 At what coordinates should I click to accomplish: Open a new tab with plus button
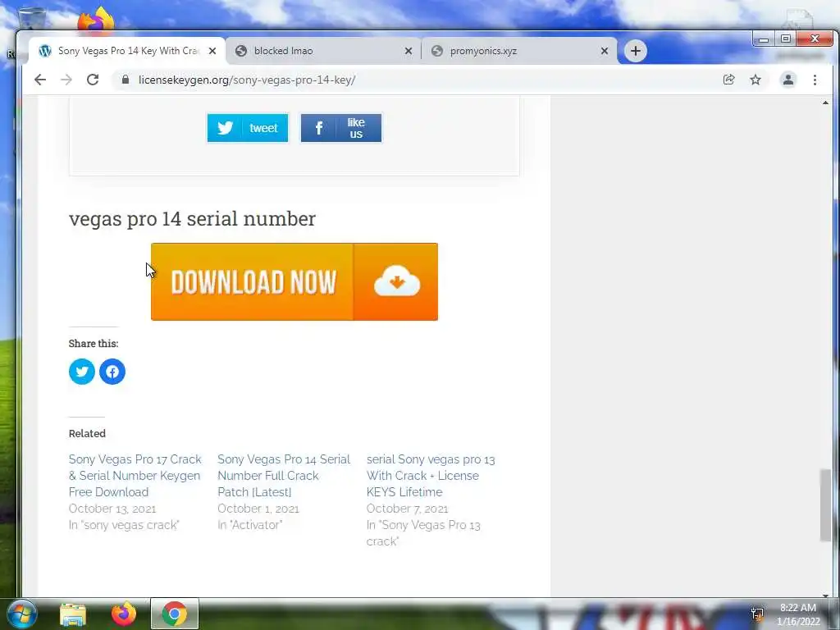pos(636,51)
